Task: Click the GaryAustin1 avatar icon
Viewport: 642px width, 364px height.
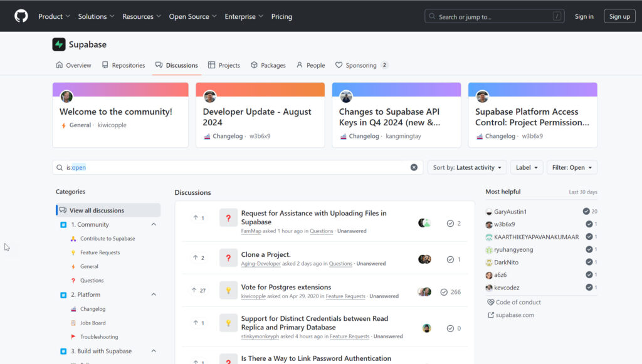Action: pyautogui.click(x=489, y=212)
